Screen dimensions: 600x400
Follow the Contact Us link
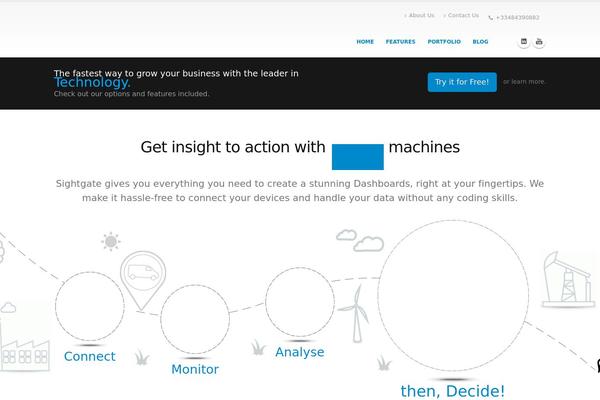(463, 15)
